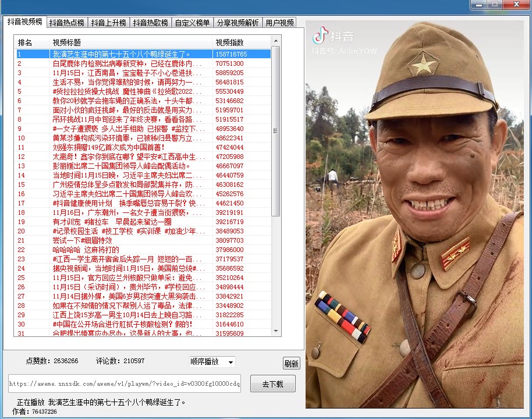Select row 3 11月15日，江西南昌，宝宝鞋子

click(144, 73)
